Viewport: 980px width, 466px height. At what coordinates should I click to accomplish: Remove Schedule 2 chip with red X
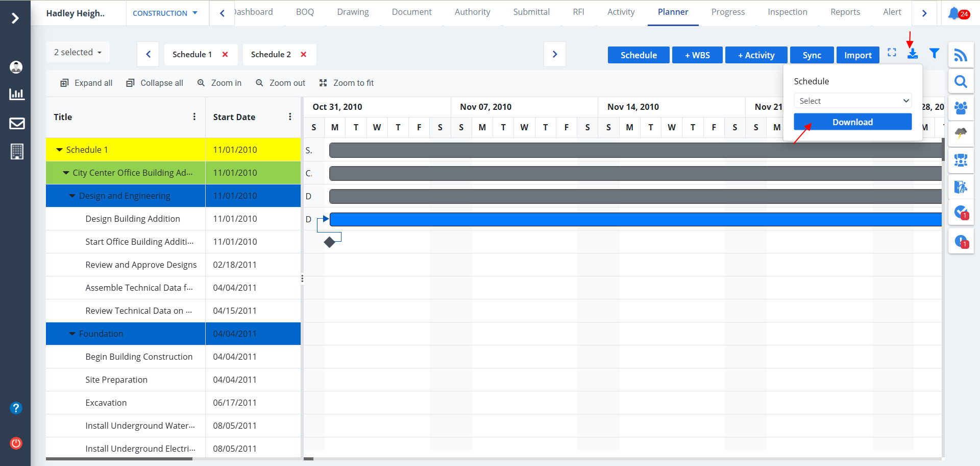304,55
